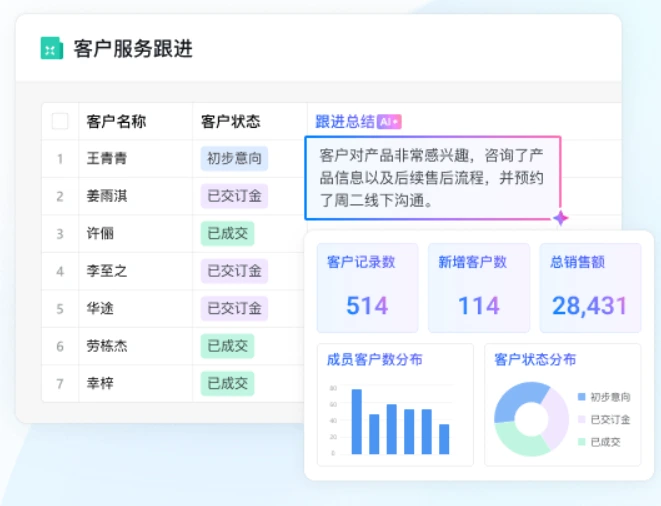Click row number 2

click(60, 196)
